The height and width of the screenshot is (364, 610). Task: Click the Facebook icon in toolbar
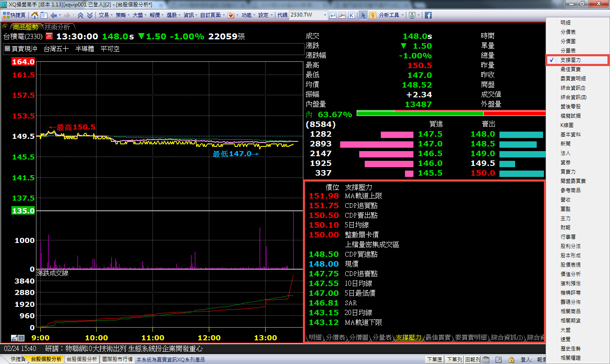tap(428, 15)
